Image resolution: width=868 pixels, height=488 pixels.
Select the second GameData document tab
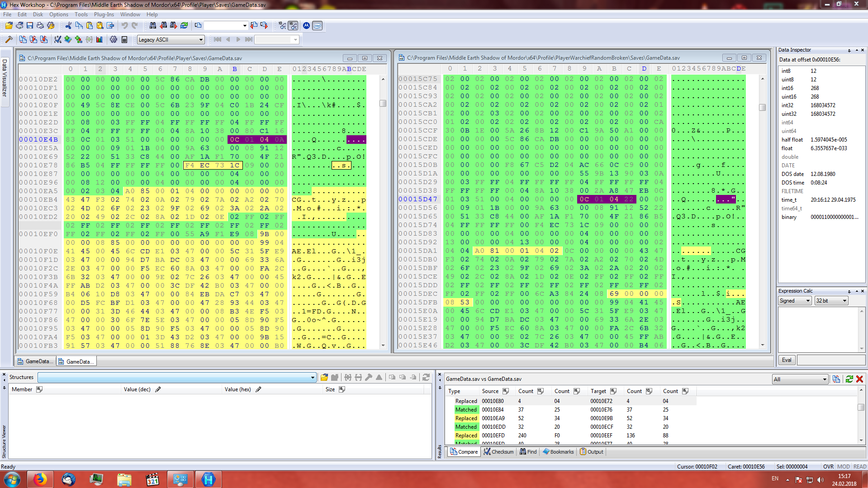pyautogui.click(x=76, y=361)
